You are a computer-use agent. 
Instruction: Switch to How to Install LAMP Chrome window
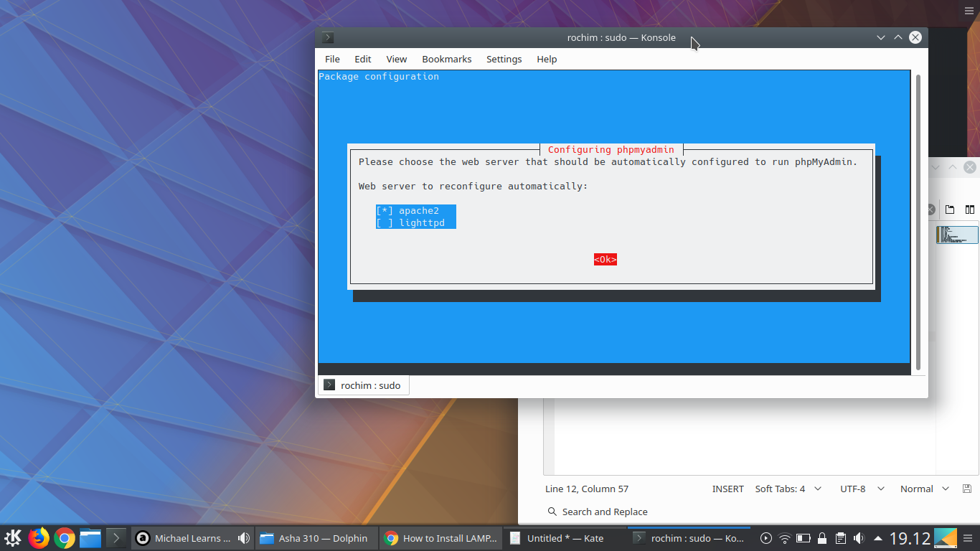coord(440,538)
